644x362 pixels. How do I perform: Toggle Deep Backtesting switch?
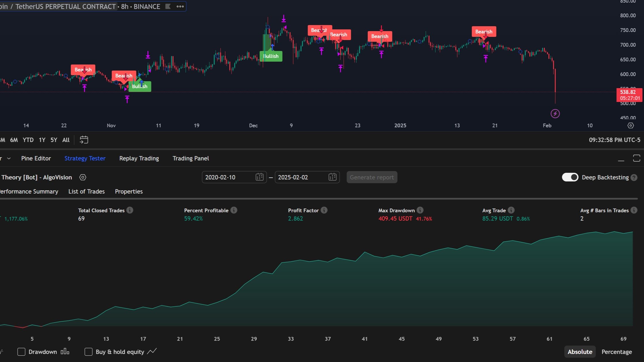point(570,177)
